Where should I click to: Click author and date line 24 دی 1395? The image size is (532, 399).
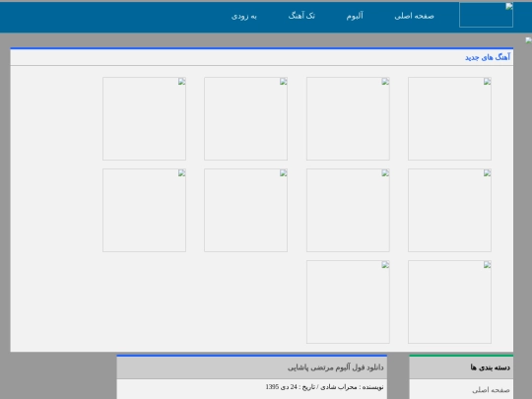(324, 387)
